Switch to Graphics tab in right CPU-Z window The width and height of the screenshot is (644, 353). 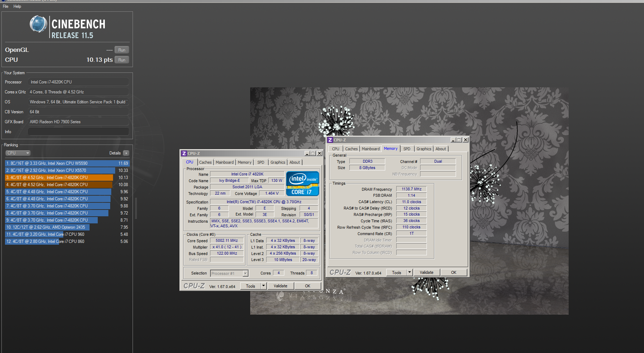click(x=424, y=149)
